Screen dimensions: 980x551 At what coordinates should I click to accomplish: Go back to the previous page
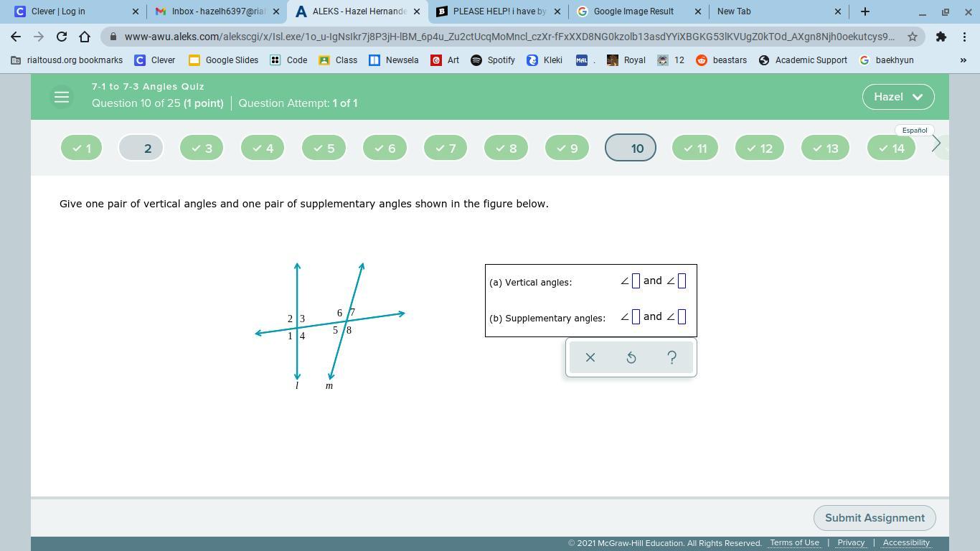click(16, 37)
